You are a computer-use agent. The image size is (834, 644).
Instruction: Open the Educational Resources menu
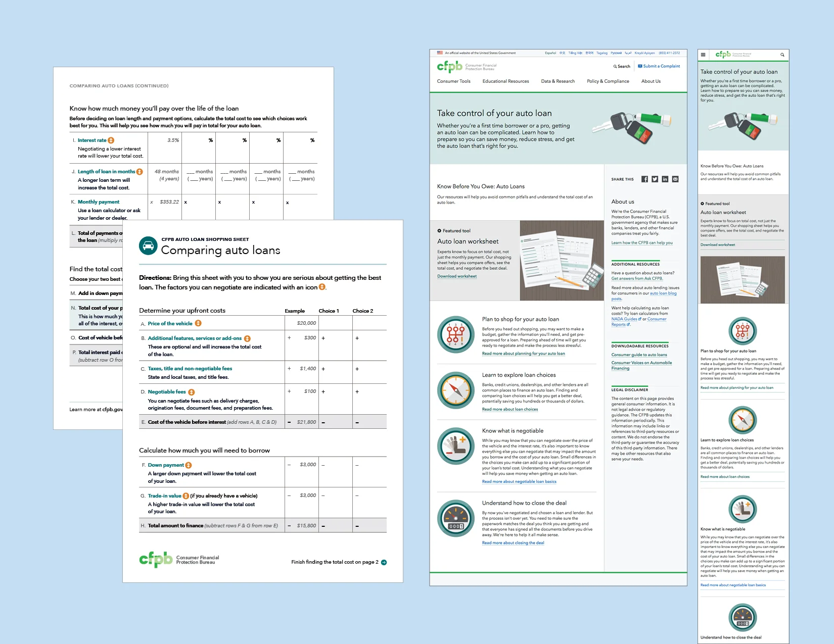[x=505, y=81]
